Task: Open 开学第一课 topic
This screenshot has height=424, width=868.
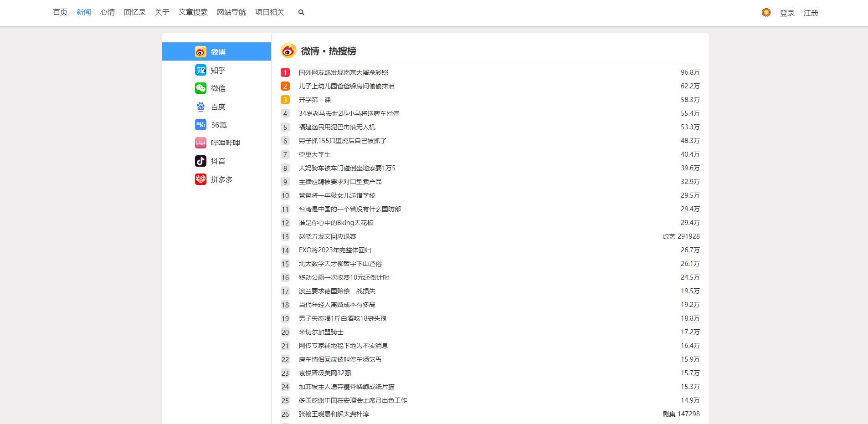Action: [315, 100]
